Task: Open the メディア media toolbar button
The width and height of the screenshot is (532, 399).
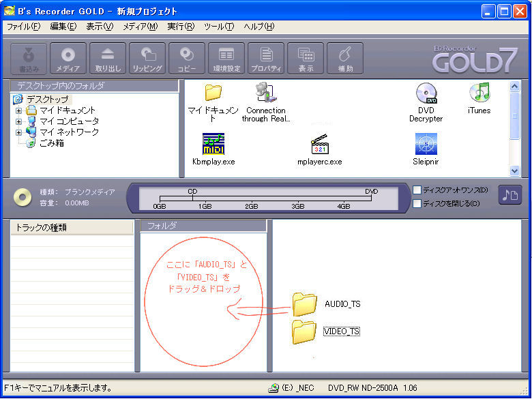Action: click(x=68, y=59)
